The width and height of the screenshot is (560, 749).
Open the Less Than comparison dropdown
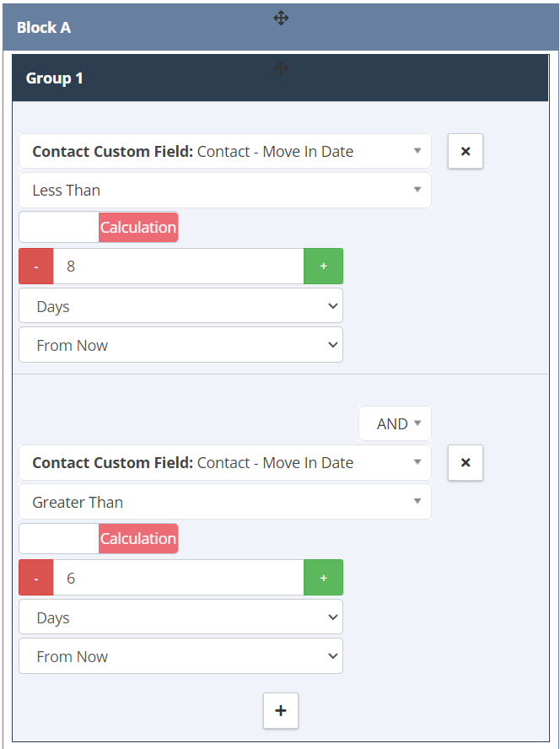tap(225, 191)
